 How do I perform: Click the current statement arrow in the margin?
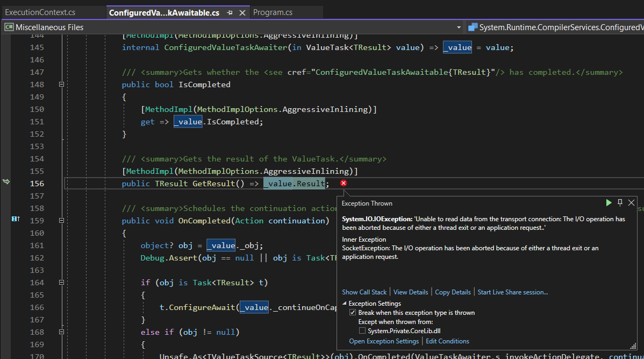6,181
